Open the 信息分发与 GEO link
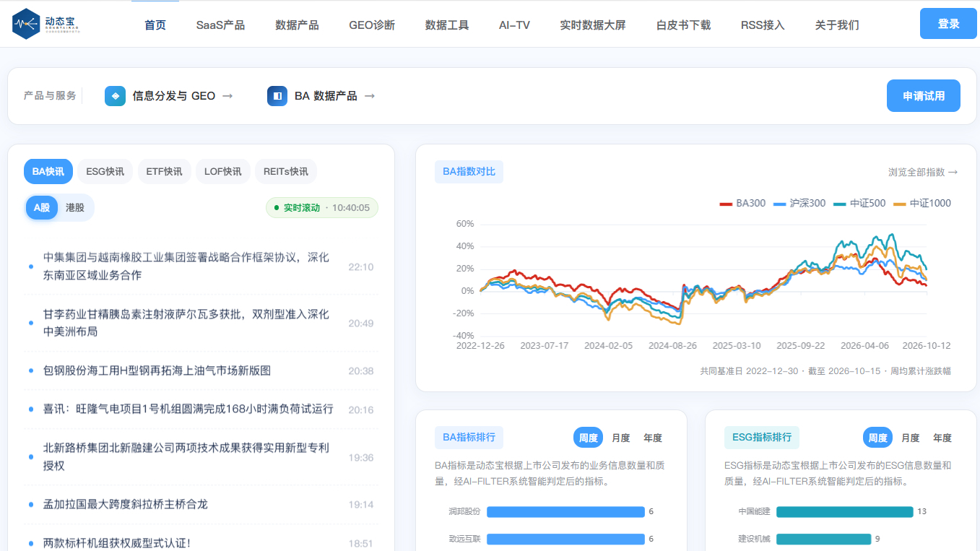The height and width of the screenshot is (551, 980). (x=169, y=96)
